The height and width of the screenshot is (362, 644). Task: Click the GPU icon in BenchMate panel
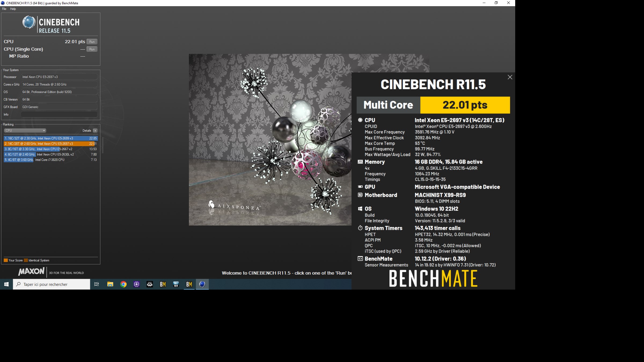(360, 187)
